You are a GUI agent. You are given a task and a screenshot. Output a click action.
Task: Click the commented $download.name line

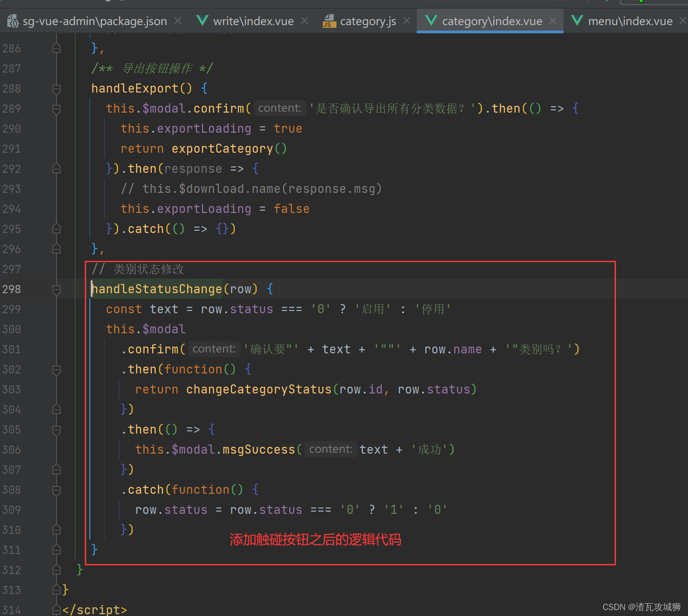pos(251,189)
